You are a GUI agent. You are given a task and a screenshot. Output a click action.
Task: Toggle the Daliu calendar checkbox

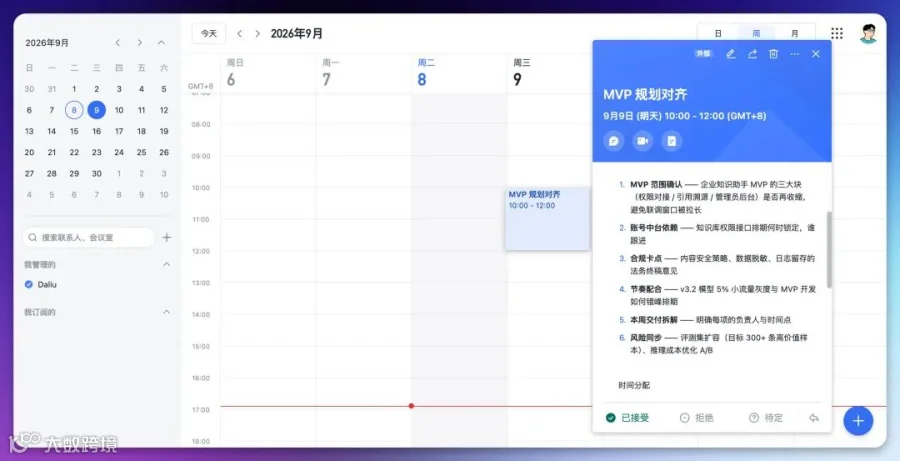click(x=29, y=284)
